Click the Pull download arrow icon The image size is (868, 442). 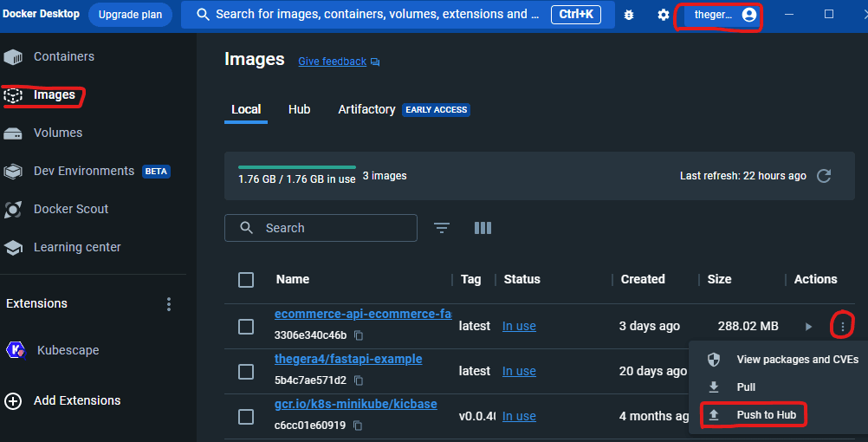(x=714, y=387)
